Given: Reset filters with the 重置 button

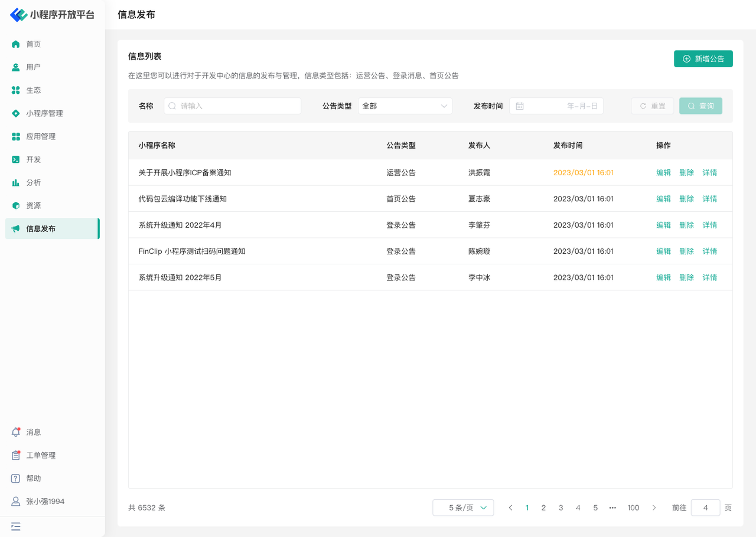Looking at the screenshot, I should pyautogui.click(x=652, y=106).
